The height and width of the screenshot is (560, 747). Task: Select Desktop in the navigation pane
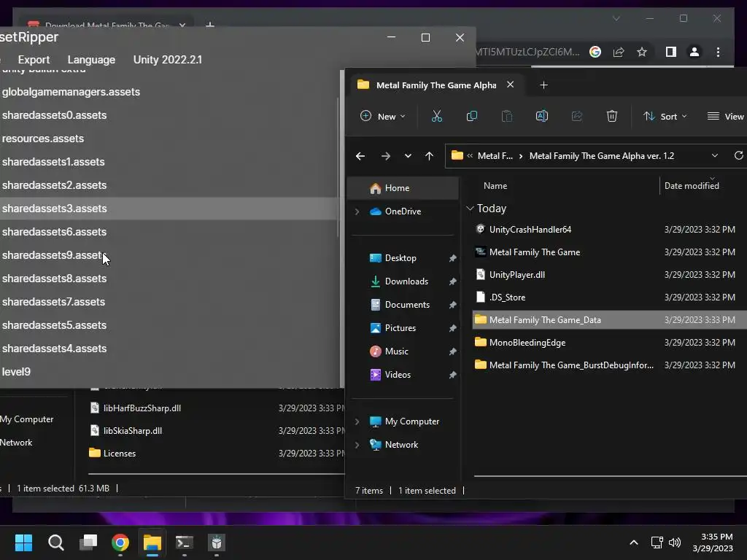[x=404, y=258]
